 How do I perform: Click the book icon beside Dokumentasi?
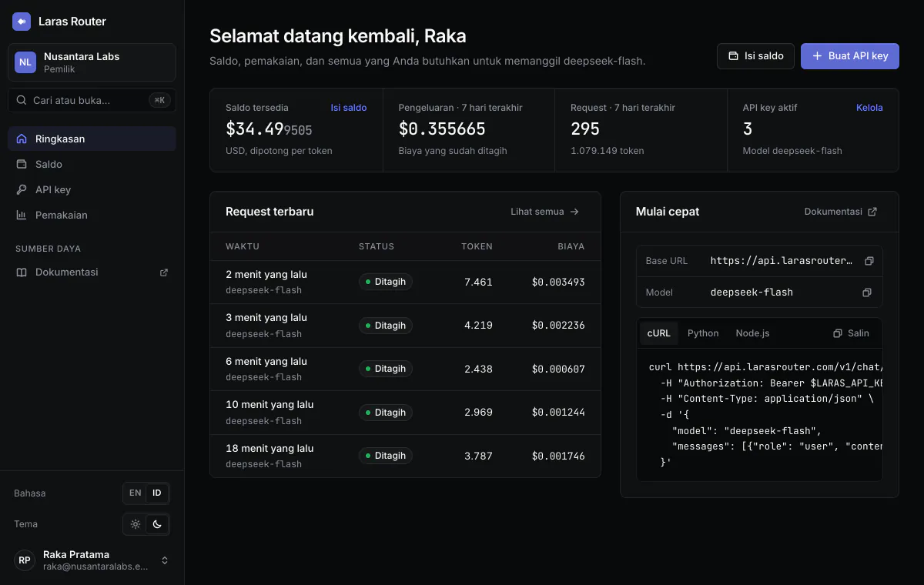pos(22,272)
